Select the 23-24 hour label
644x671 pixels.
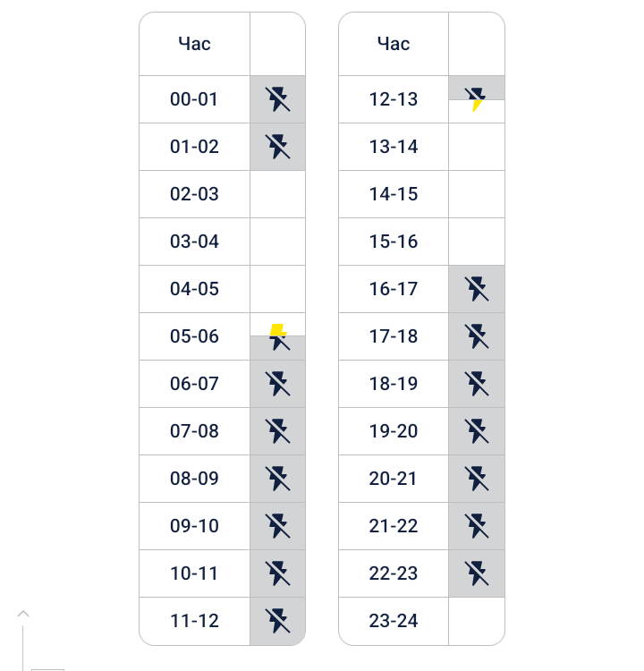tap(394, 621)
